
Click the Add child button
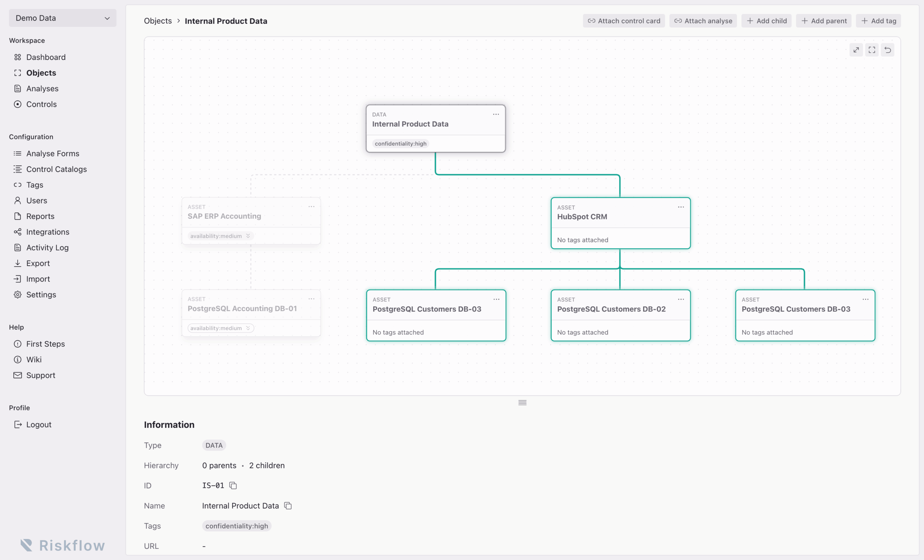click(766, 21)
